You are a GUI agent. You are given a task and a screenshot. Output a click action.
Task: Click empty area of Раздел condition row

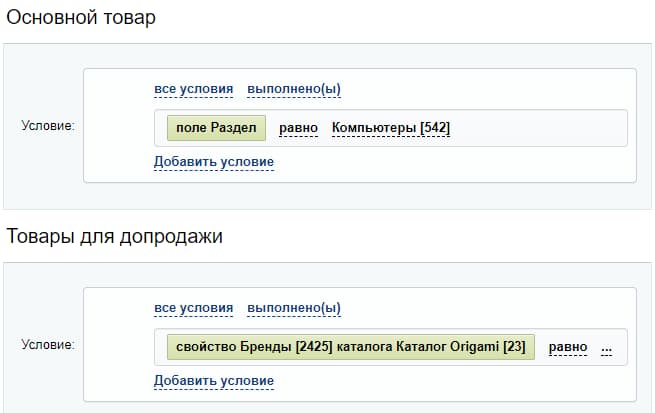point(539,128)
